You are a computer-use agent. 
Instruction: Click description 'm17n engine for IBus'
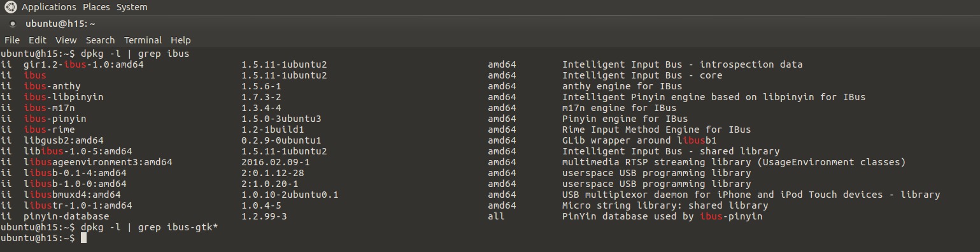pos(620,108)
